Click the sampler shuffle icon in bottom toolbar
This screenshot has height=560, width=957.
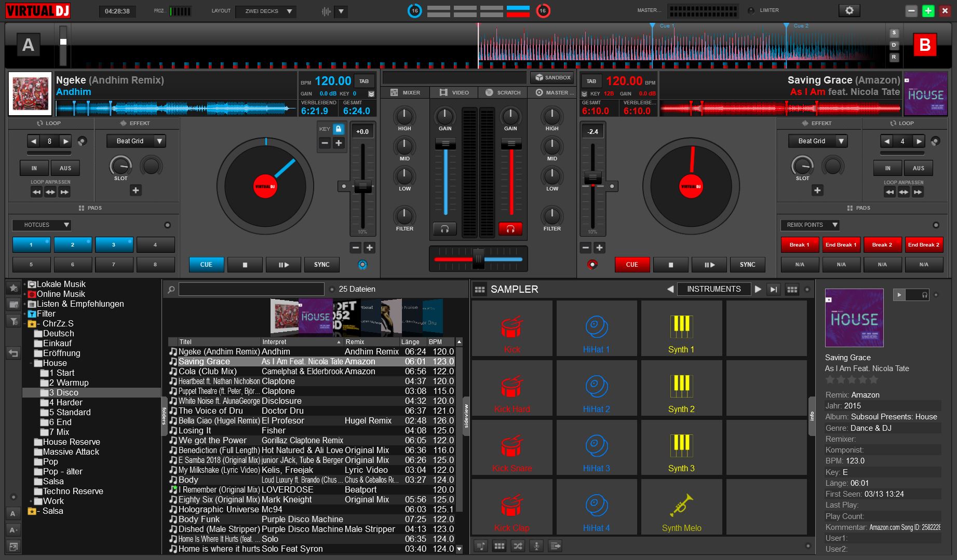pyautogui.click(x=518, y=545)
